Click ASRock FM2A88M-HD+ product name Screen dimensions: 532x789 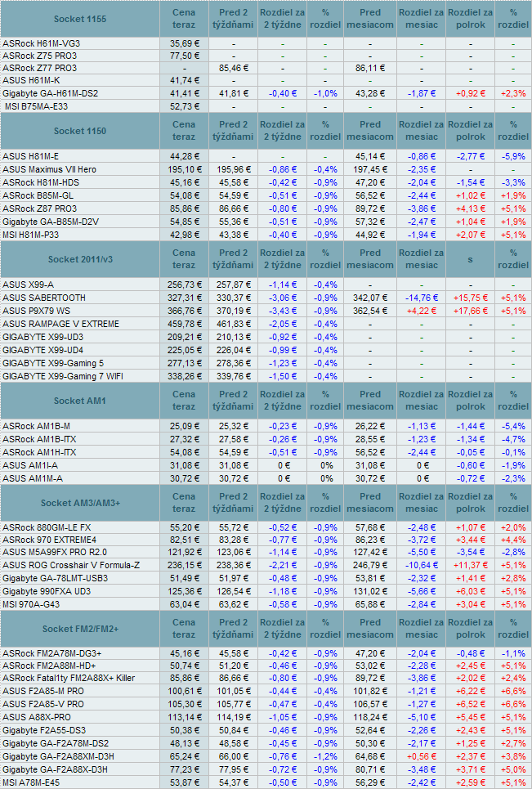pos(49,666)
